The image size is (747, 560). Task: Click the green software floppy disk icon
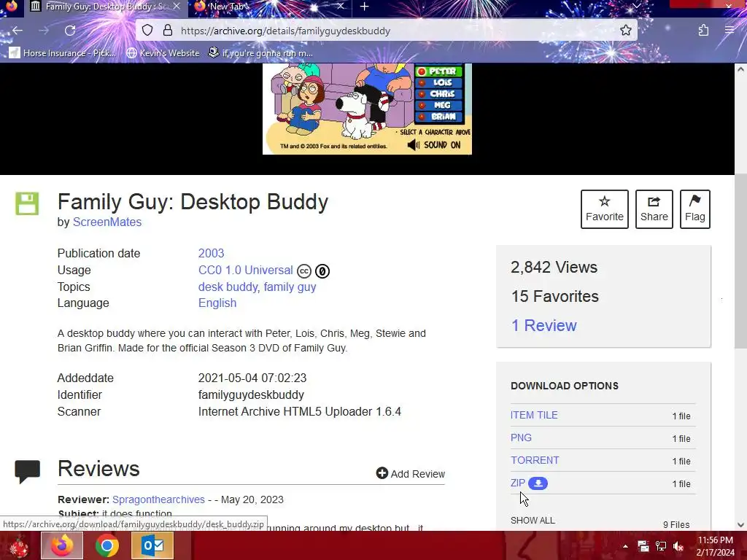click(x=27, y=204)
